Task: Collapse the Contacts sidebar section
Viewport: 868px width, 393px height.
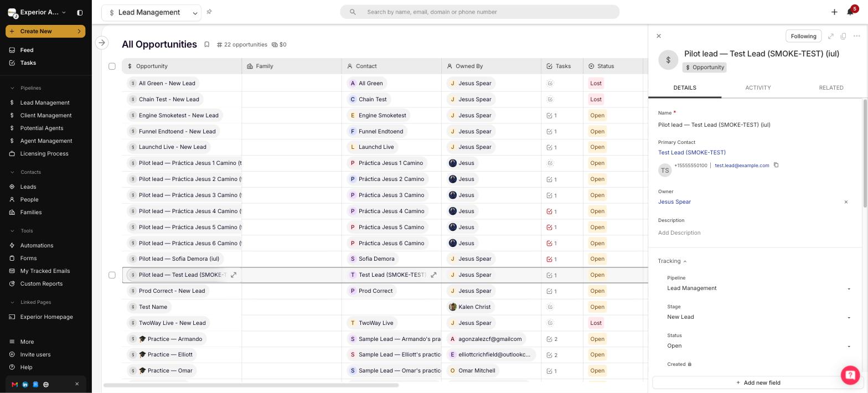Action: pyautogui.click(x=13, y=172)
